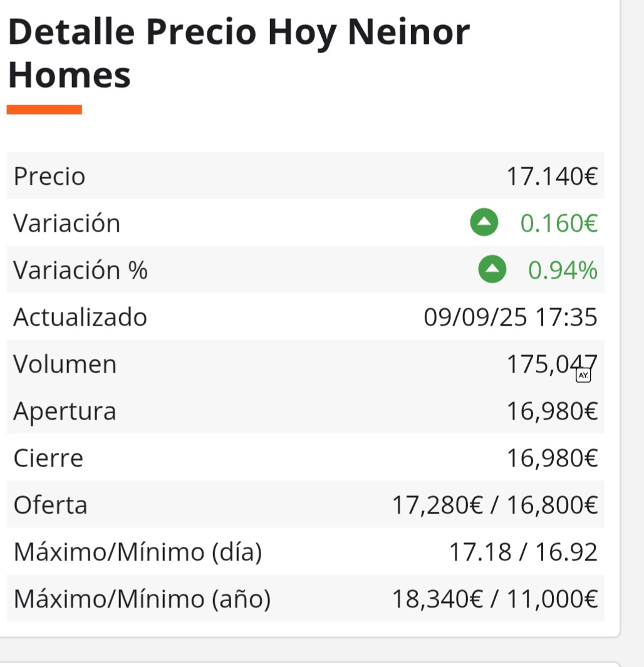Select the Detalle Precio Hoy Neinor Homes heading

coord(239,53)
